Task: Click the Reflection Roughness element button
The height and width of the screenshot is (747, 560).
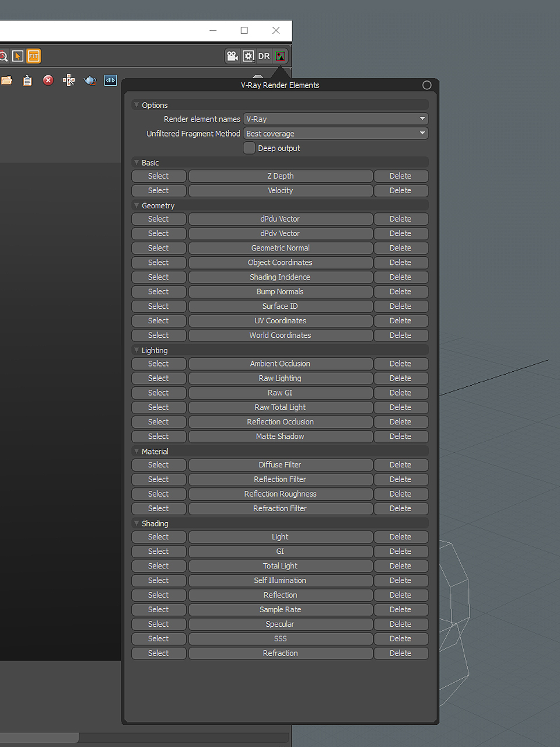Action: coord(281,494)
